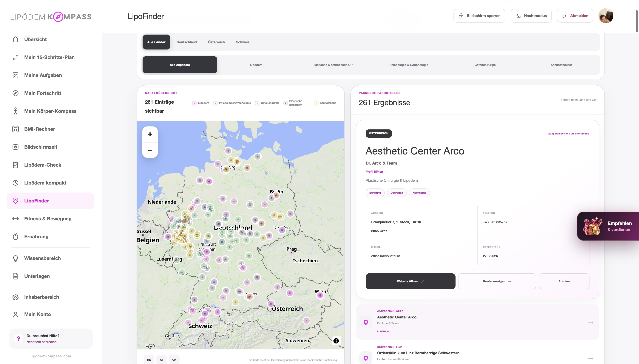Toggle Plastisch/ästhetisch legend marker
Viewport: 639px width, 364px height.
point(285,103)
